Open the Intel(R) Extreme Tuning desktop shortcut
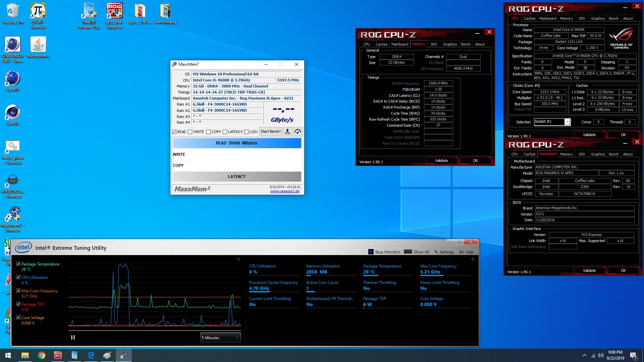Viewport: 644px width, 362px height. coord(89,16)
